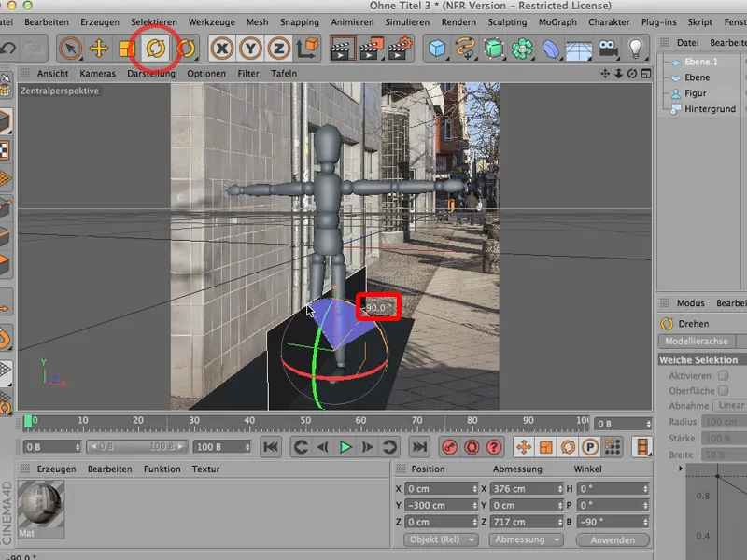Open the Abmessung dropdown below coordinates

[x=526, y=539]
